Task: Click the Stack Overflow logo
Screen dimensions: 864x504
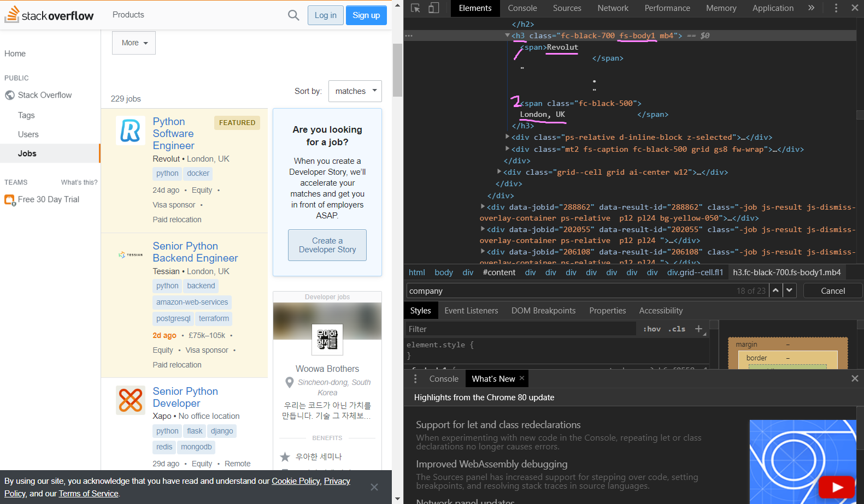Action: tap(49, 15)
